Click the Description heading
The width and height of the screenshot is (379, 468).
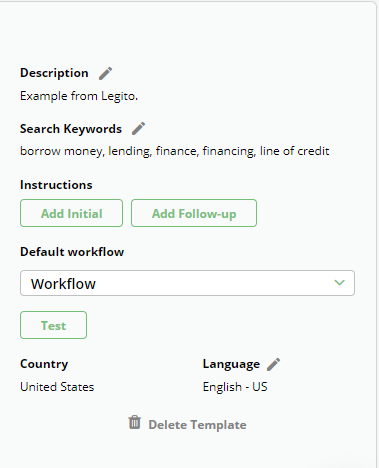[x=54, y=73]
